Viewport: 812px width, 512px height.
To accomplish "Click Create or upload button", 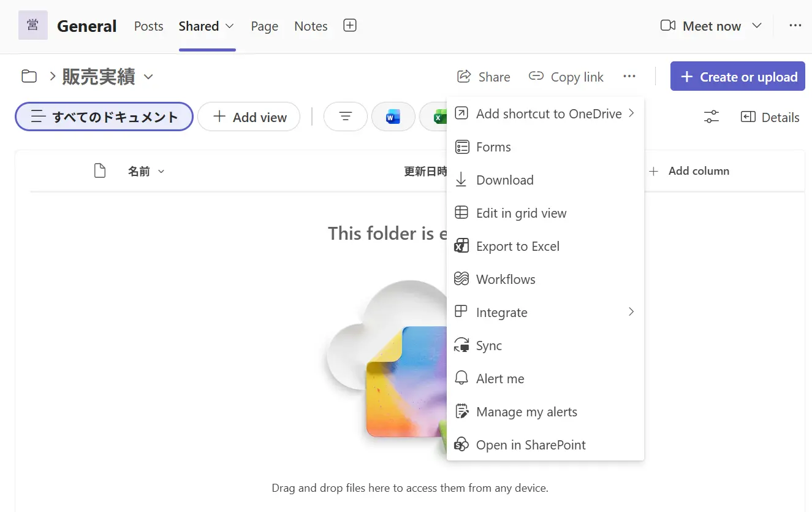I will point(738,77).
